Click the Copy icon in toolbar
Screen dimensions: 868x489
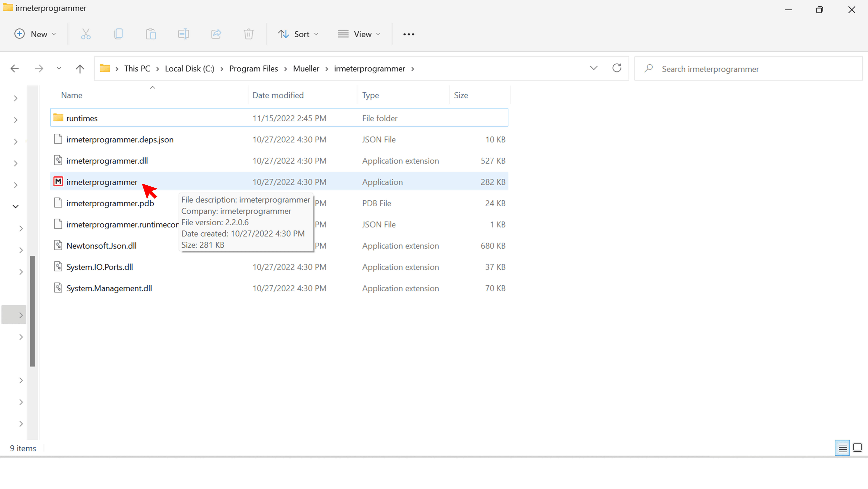tap(118, 34)
